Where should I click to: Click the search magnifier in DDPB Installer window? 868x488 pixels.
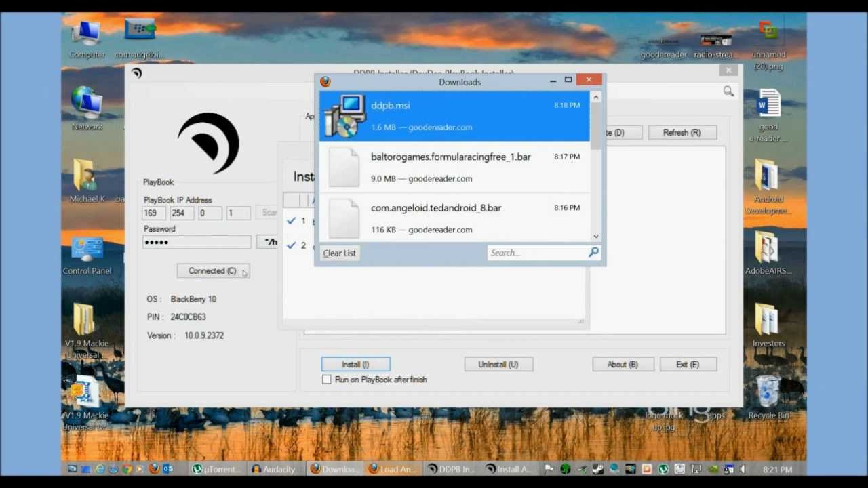pyautogui.click(x=728, y=91)
